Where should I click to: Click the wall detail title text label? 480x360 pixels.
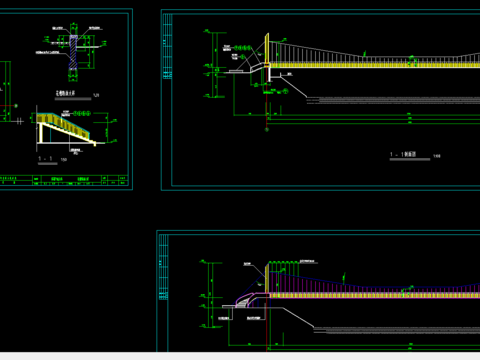point(65,94)
